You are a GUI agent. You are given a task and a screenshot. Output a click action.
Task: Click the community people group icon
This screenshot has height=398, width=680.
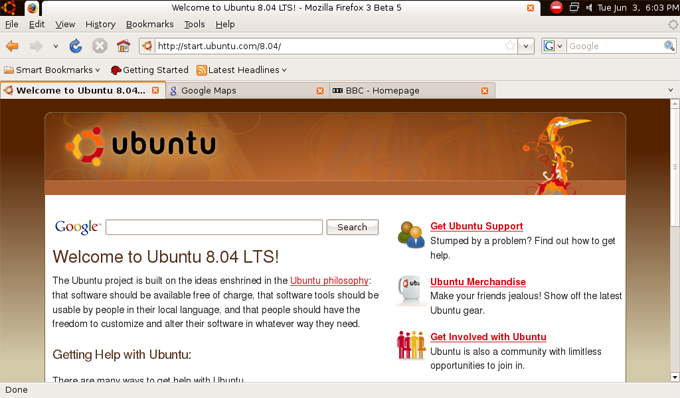click(x=411, y=345)
